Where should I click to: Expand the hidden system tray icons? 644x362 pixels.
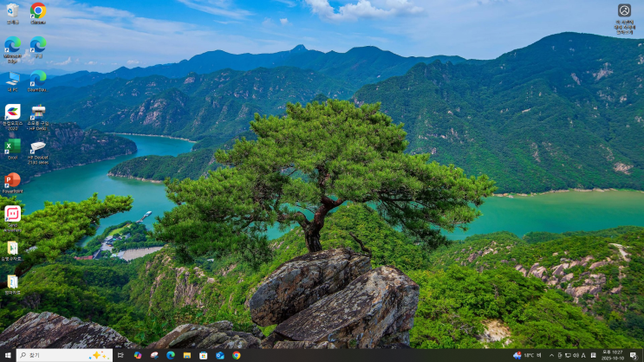(x=551, y=355)
